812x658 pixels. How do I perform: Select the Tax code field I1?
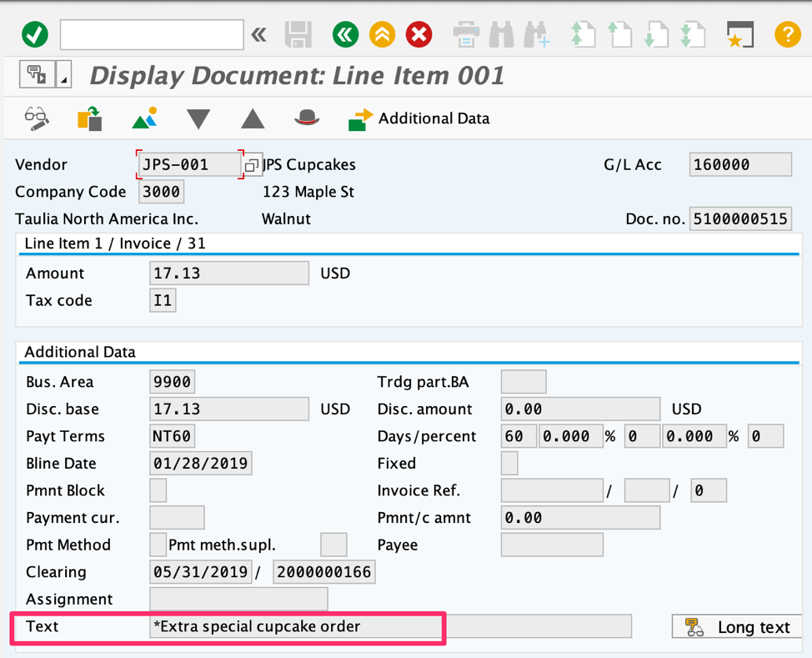tap(163, 300)
